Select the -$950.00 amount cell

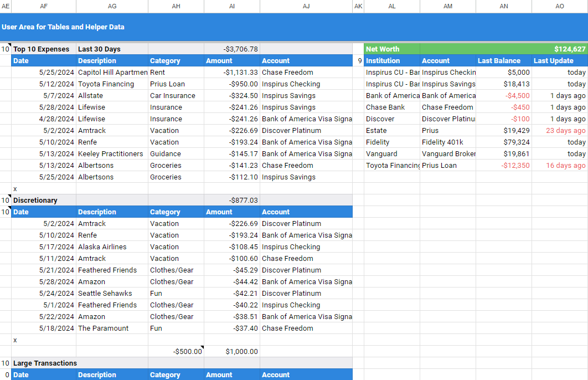pos(232,84)
